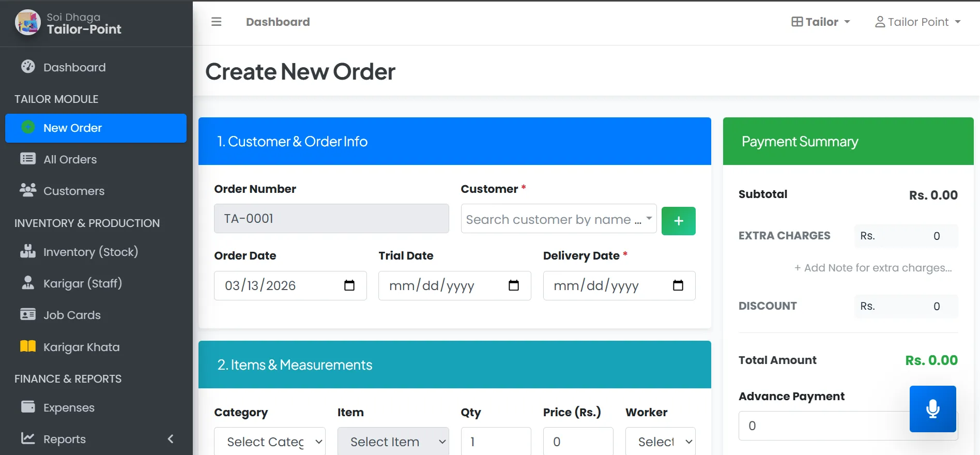Open the Tailor Point account menu

(x=917, y=22)
